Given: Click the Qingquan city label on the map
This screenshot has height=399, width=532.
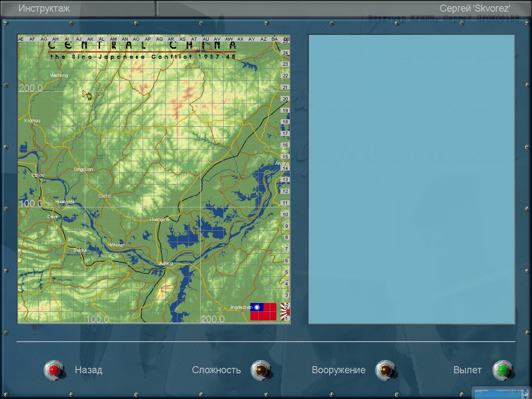Looking at the screenshot, I should coord(83,170).
